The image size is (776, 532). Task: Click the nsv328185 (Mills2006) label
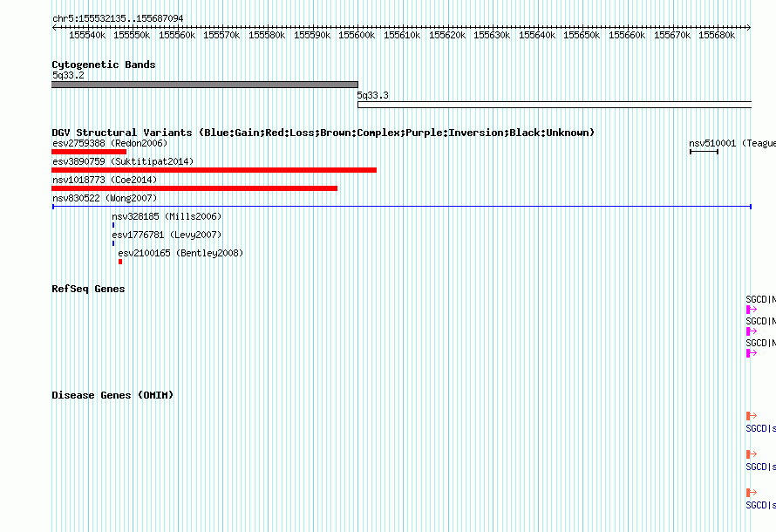[x=167, y=217]
